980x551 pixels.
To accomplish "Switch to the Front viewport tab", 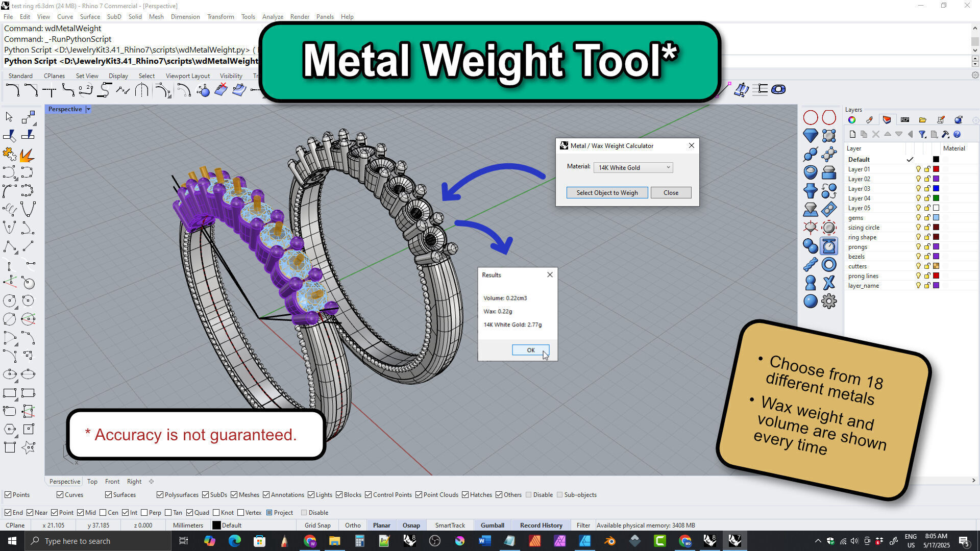I will tap(112, 481).
